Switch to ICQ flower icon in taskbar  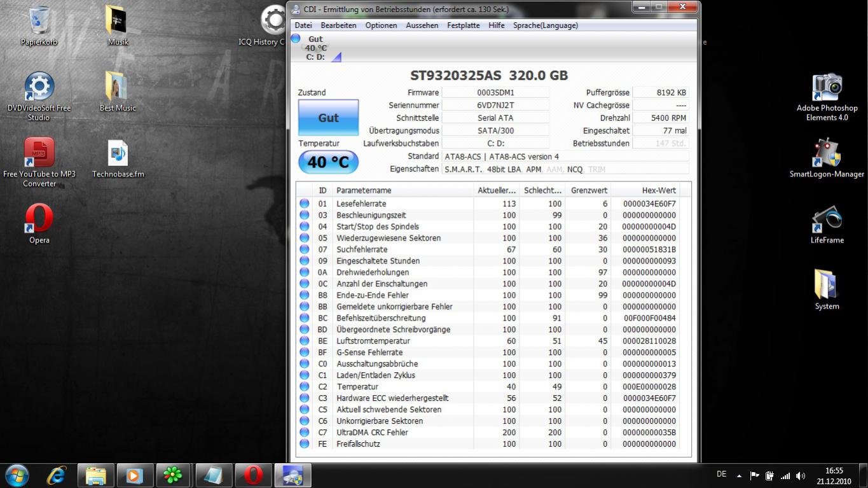[174, 475]
